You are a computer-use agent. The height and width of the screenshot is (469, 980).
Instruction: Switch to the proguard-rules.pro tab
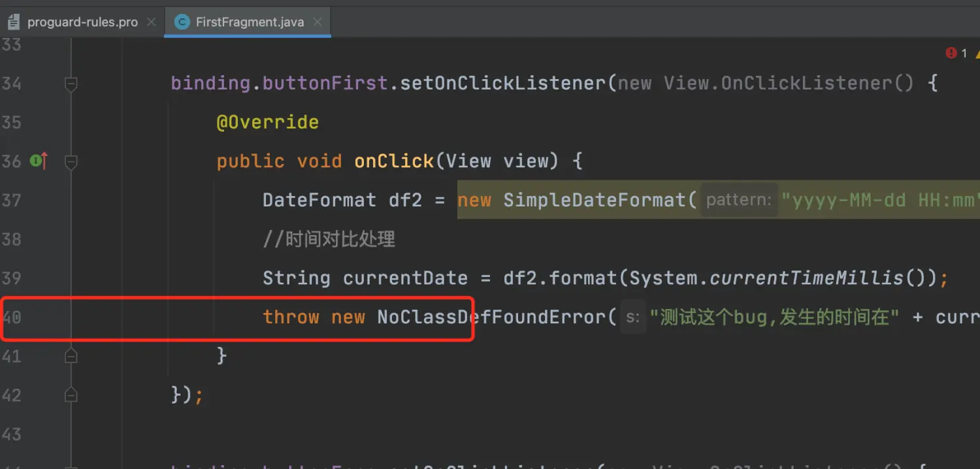click(x=82, y=22)
